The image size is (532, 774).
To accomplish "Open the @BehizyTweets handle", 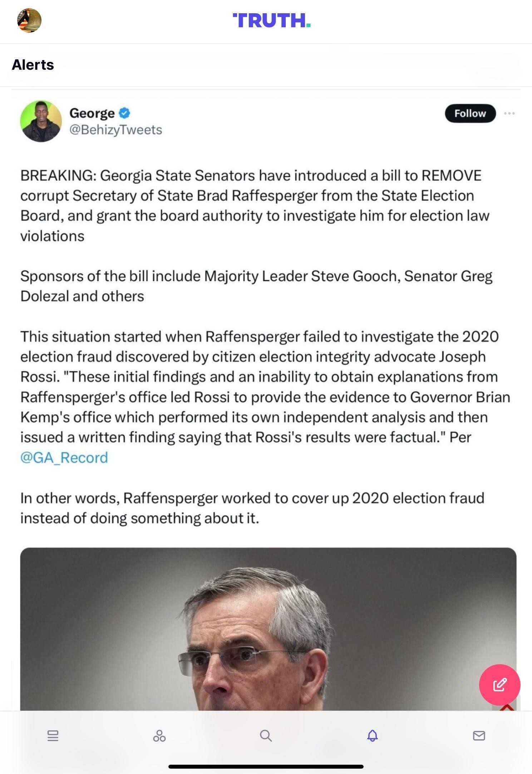I will 116,130.
